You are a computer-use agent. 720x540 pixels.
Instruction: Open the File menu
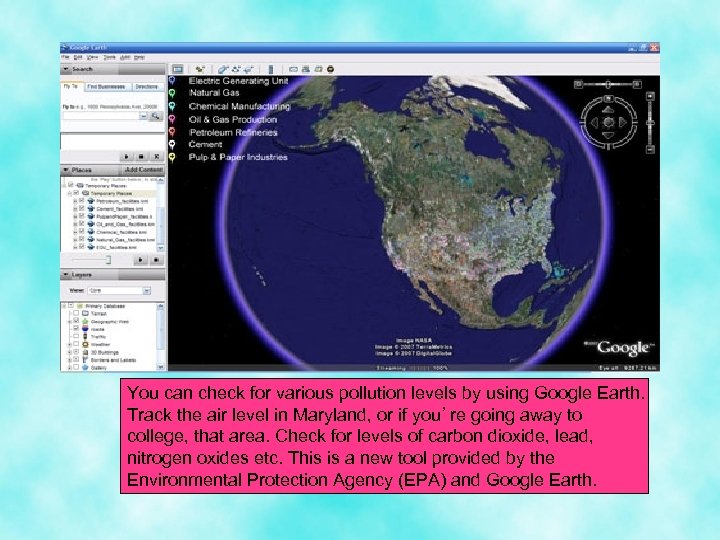coord(66,57)
